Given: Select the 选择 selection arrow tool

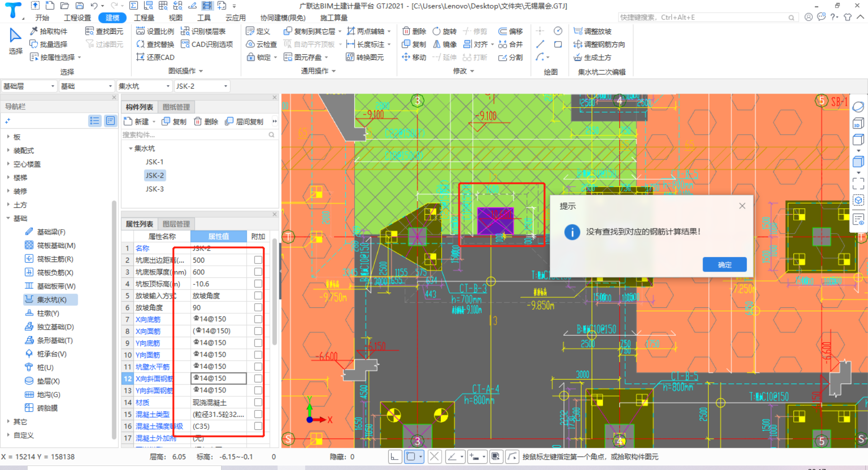Looking at the screenshot, I should tap(15, 41).
